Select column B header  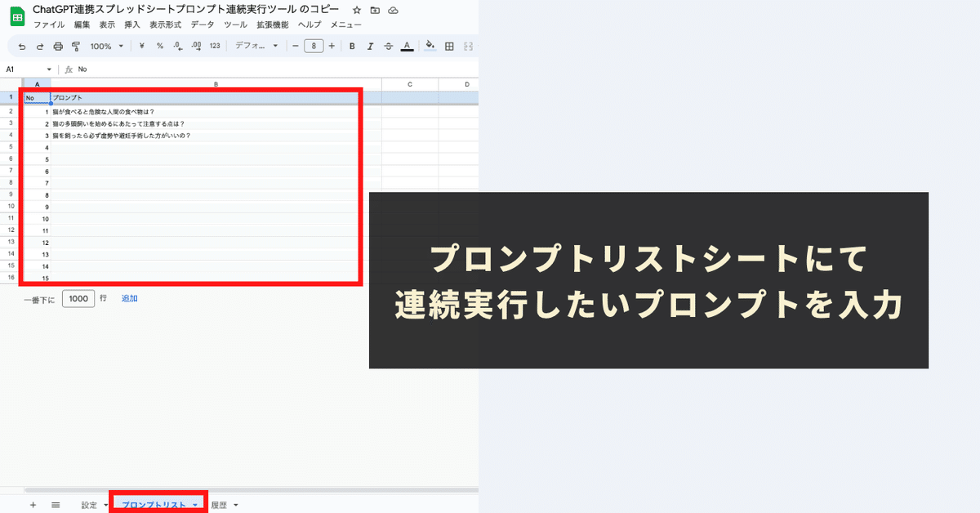click(216, 84)
